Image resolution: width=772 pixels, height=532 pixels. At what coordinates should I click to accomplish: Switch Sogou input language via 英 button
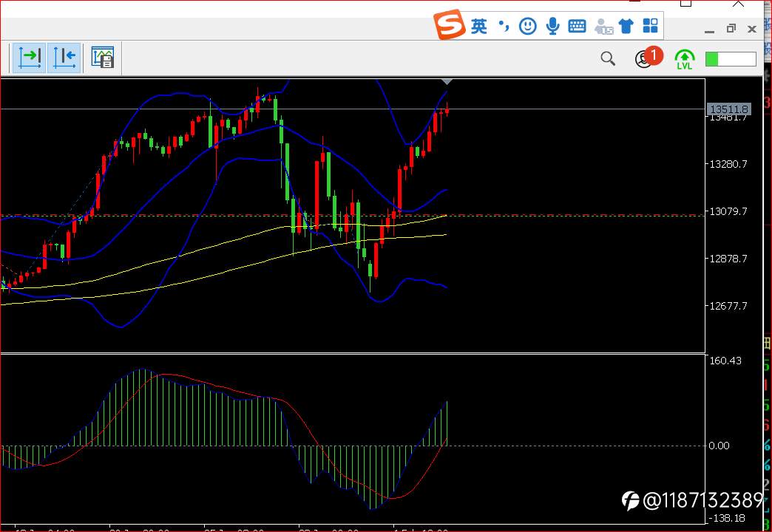478,26
